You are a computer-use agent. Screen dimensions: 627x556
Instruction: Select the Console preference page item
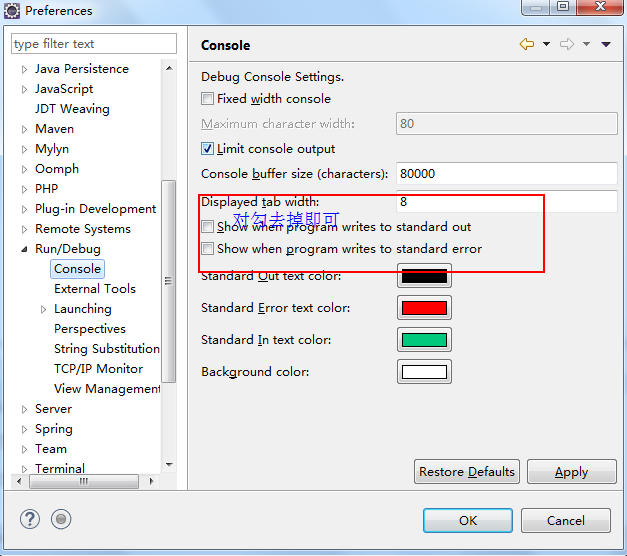tap(77, 269)
